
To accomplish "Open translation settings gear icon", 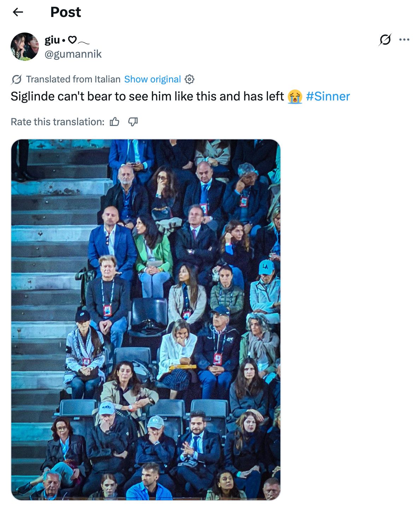I will (x=190, y=79).
